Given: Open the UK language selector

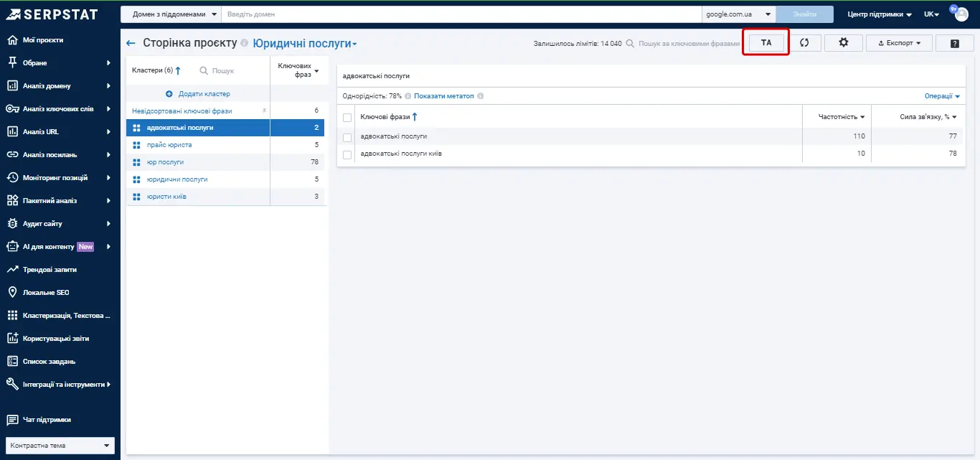Looking at the screenshot, I should tap(931, 14).
